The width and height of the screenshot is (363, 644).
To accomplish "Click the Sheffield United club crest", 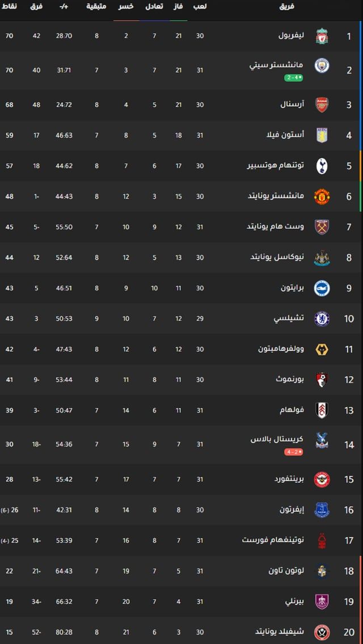I will pos(323,631).
